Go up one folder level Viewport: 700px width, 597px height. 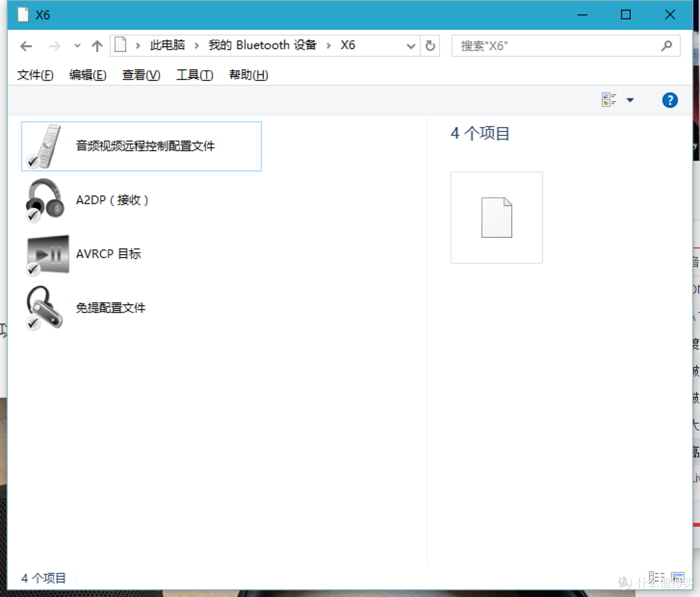click(x=97, y=45)
